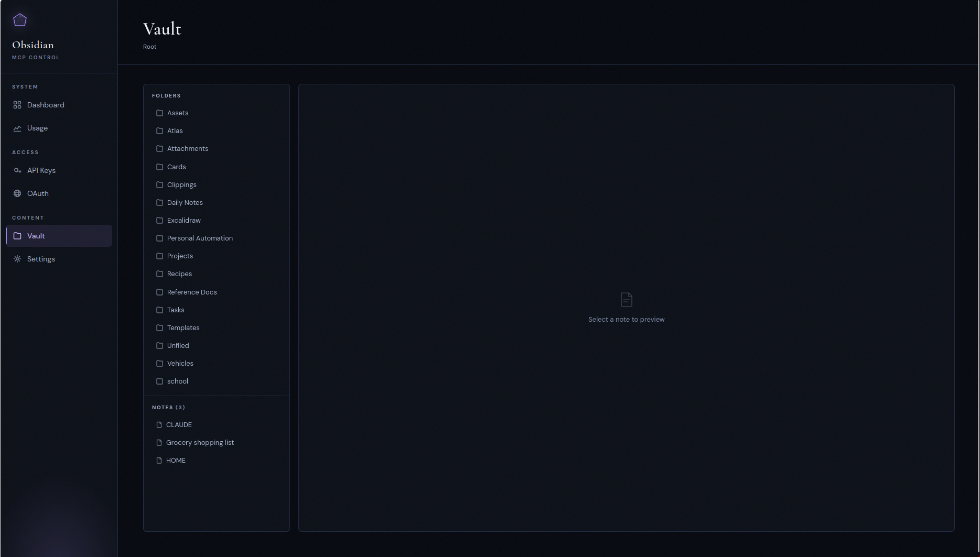This screenshot has height=557, width=980.
Task: Click the key icon for API Keys
Action: (17, 170)
